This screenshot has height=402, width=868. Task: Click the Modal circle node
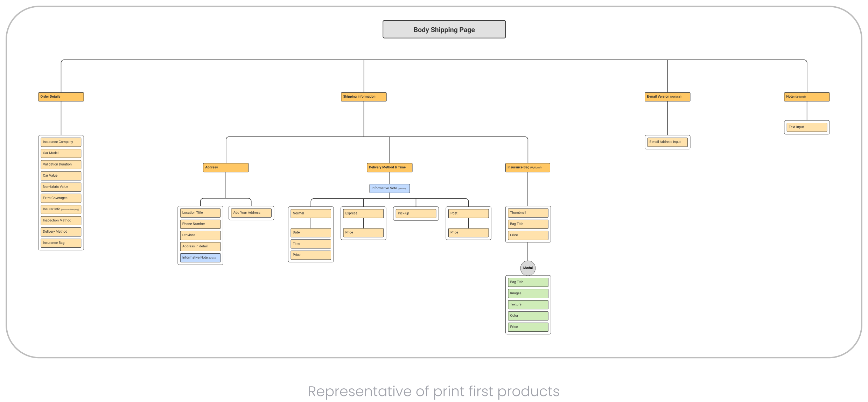tap(527, 268)
